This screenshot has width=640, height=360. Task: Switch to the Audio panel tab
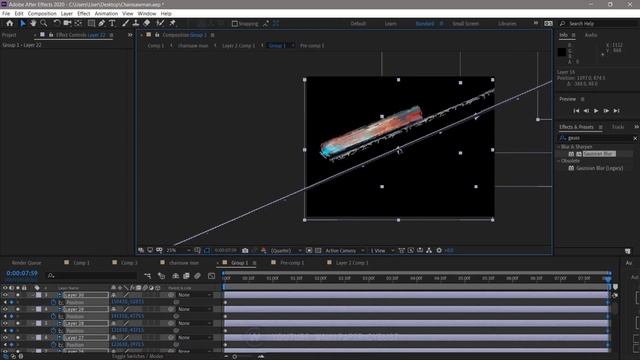coord(591,36)
